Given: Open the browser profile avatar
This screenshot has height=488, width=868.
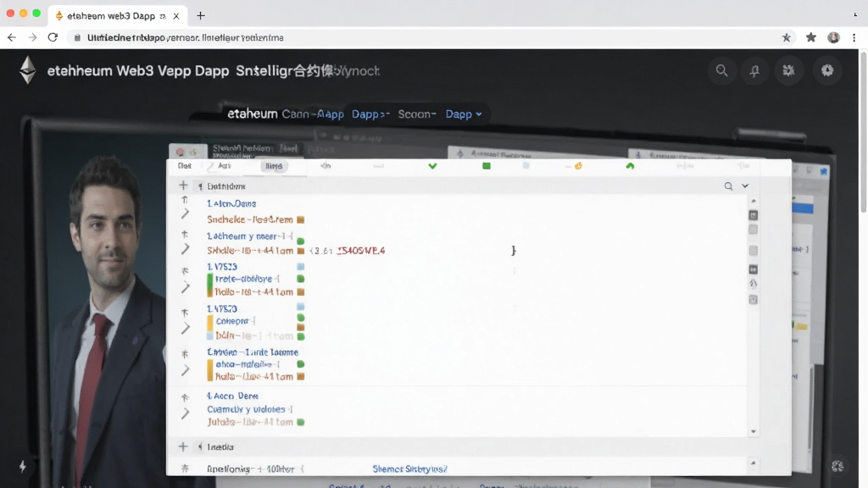Looking at the screenshot, I should [833, 37].
